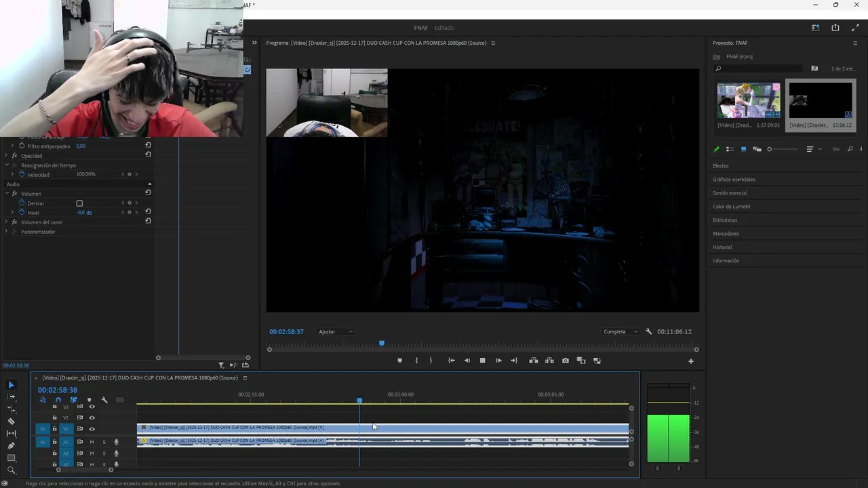Viewport: 868px width, 488px height.
Task: Export frame with the camera icon
Action: tap(566, 361)
